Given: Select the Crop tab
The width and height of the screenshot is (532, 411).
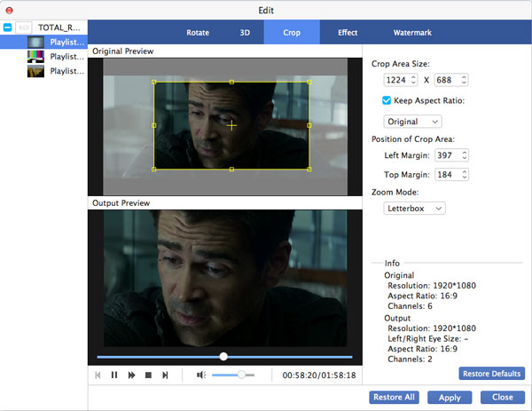Looking at the screenshot, I should 292,33.
